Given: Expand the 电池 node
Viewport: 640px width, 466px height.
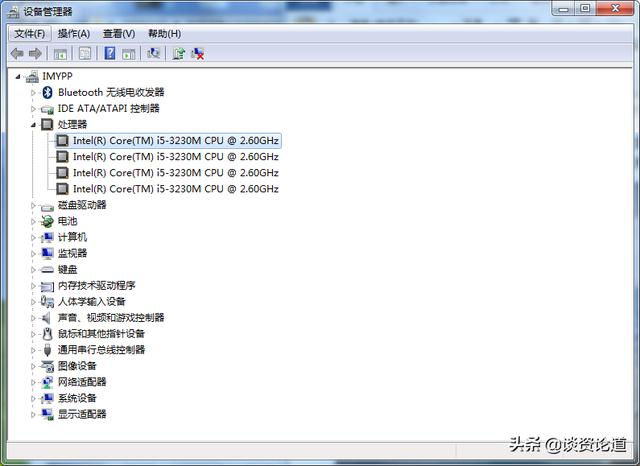Looking at the screenshot, I should (x=33, y=222).
